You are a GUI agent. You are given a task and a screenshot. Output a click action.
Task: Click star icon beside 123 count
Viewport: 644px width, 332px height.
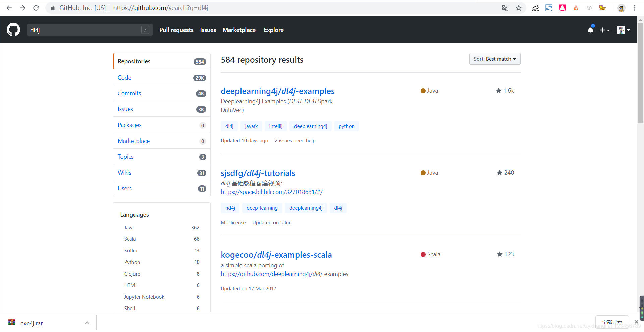[x=500, y=254]
